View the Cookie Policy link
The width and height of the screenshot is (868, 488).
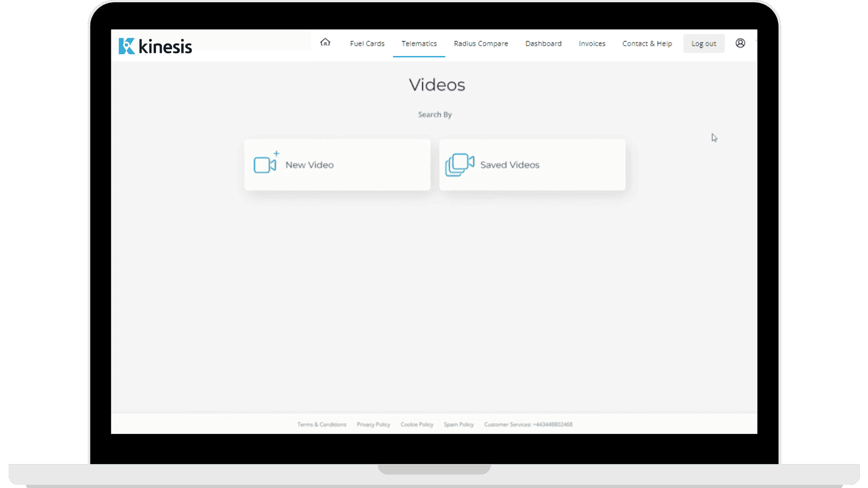(x=416, y=424)
